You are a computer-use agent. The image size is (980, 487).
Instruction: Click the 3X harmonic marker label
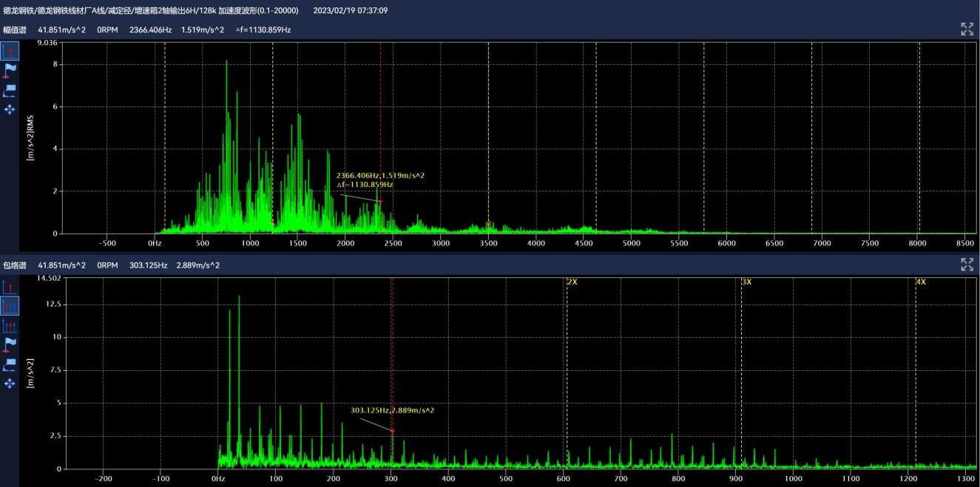[746, 282]
